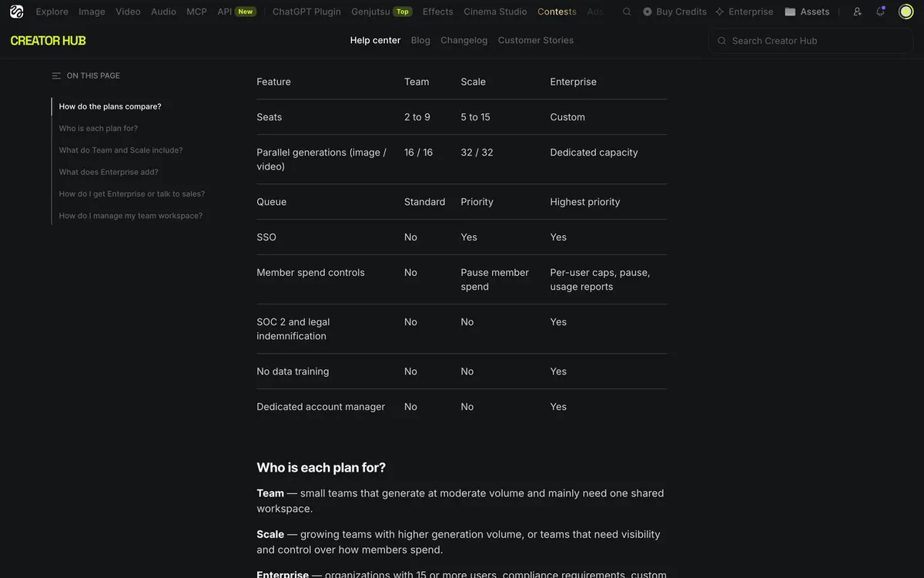Click the Buy Credits button
Viewport: 924px width, 578px height.
[x=675, y=12]
